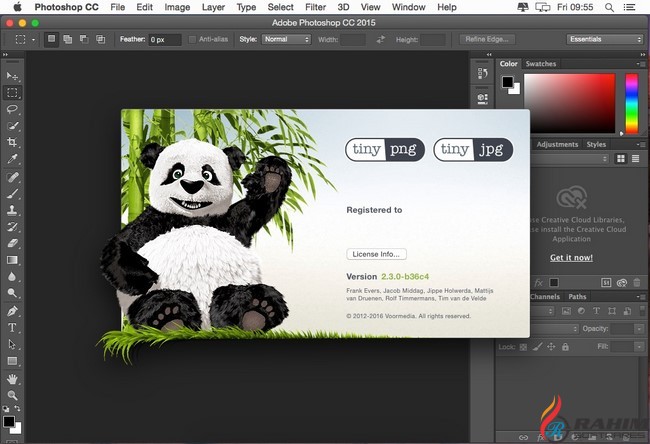650x444 pixels.
Task: Select the Clone Stamp tool
Action: [x=12, y=210]
